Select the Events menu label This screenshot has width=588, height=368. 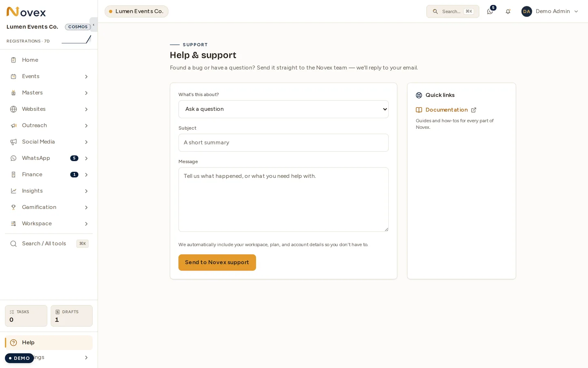tap(31, 76)
